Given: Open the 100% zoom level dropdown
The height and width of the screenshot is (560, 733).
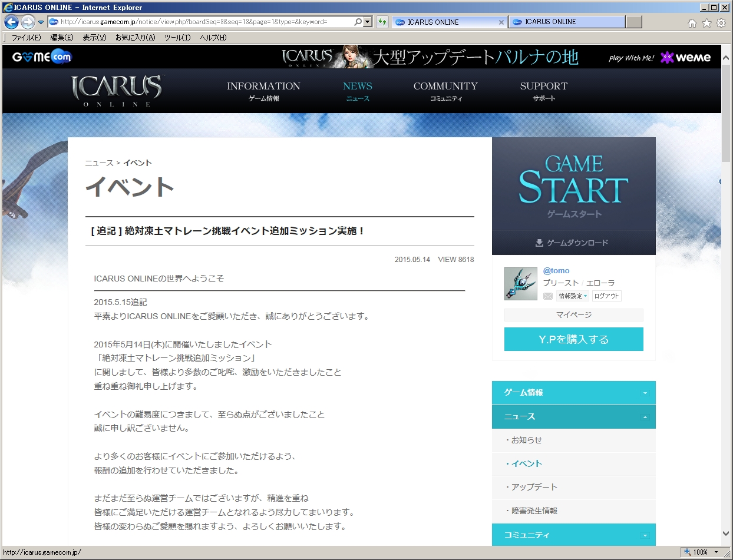Looking at the screenshot, I should (716, 552).
